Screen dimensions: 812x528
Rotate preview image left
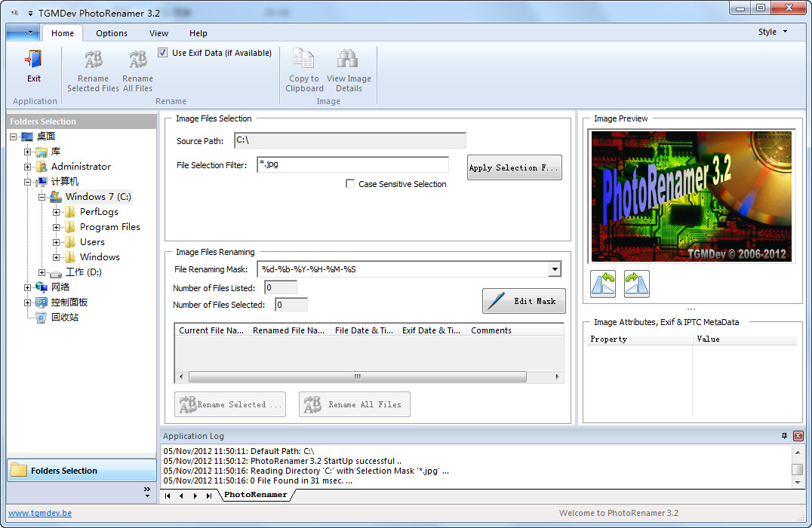(x=603, y=284)
